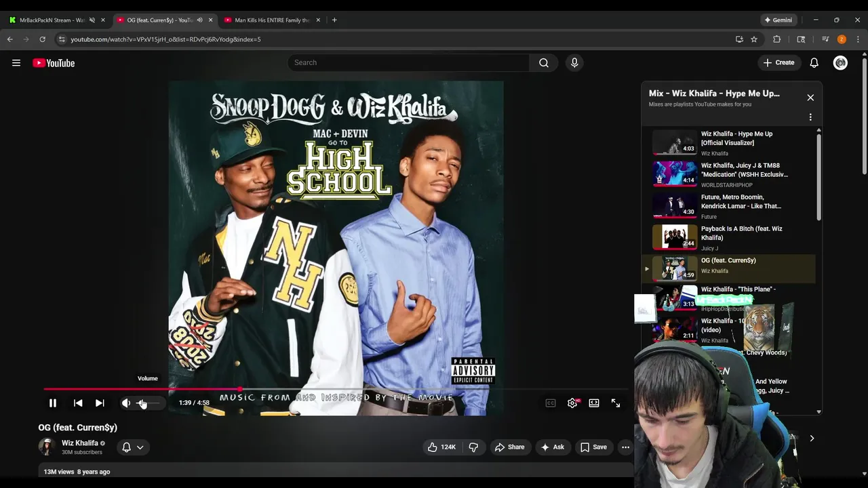Play Payback Is A Bitch from the mix
The width and height of the screenshot is (868, 488).
(729, 238)
